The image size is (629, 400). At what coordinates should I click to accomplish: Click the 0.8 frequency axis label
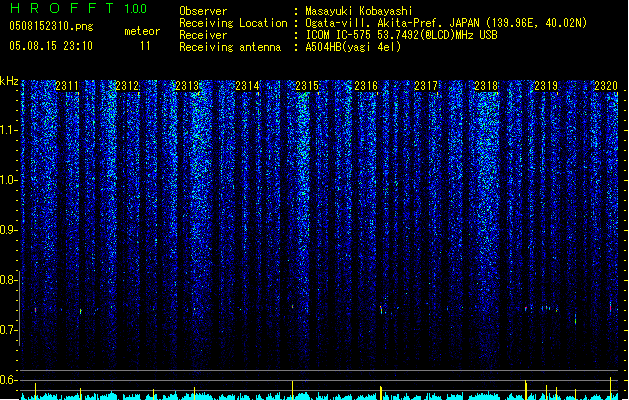(x=8, y=280)
